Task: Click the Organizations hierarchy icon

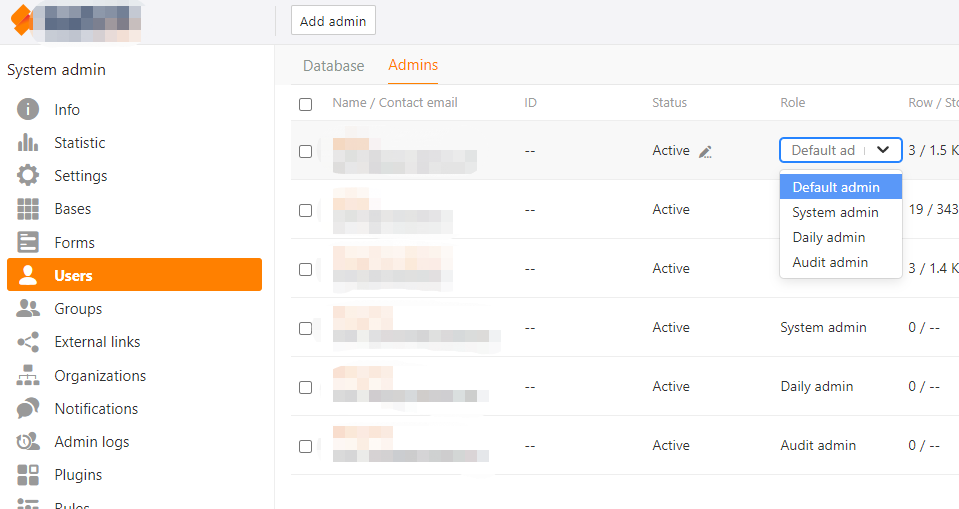Action: (x=28, y=376)
